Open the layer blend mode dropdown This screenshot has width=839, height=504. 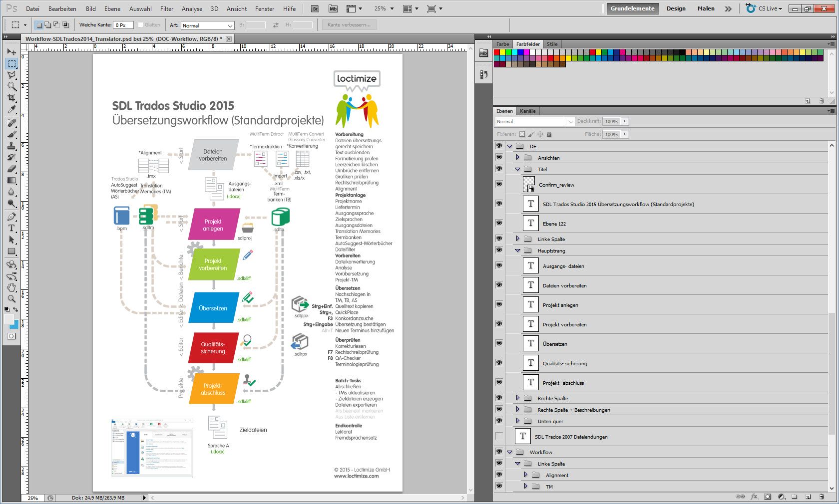pos(535,121)
